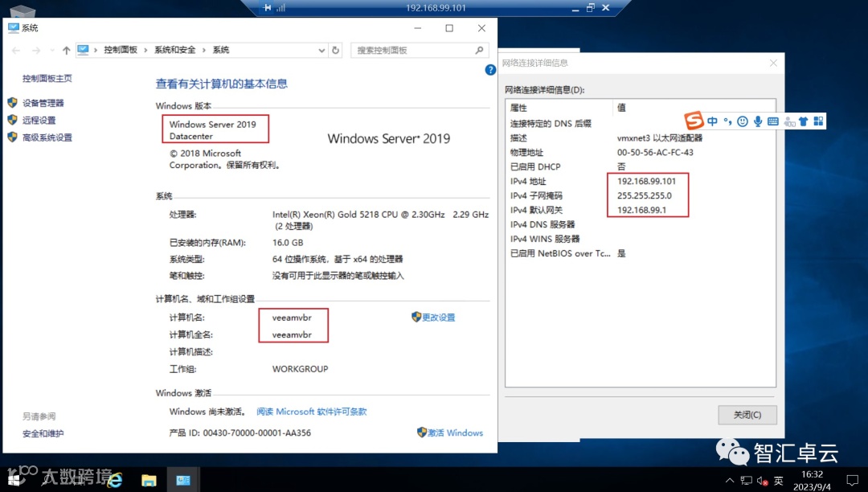The image size is (868, 492).
Task: Select the IPv4 地址 row
Action: (641, 181)
